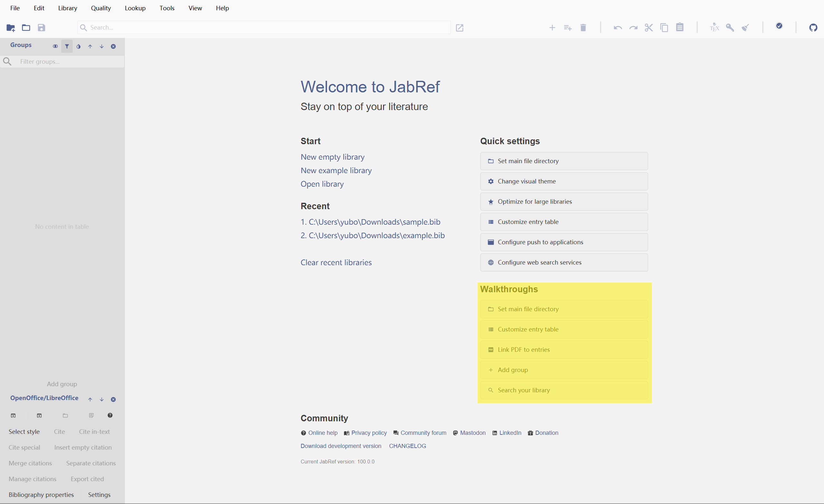Click the Donation link
The image size is (824, 504).
[x=543, y=433]
